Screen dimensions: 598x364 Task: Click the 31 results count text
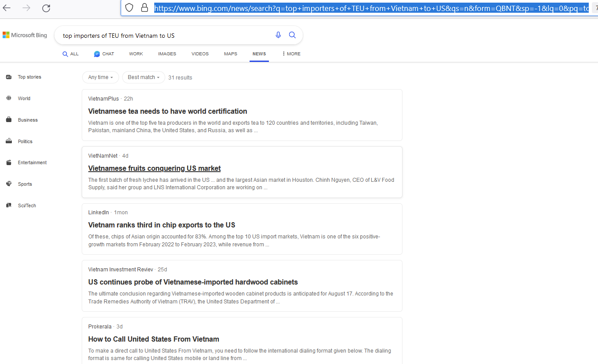coord(180,78)
